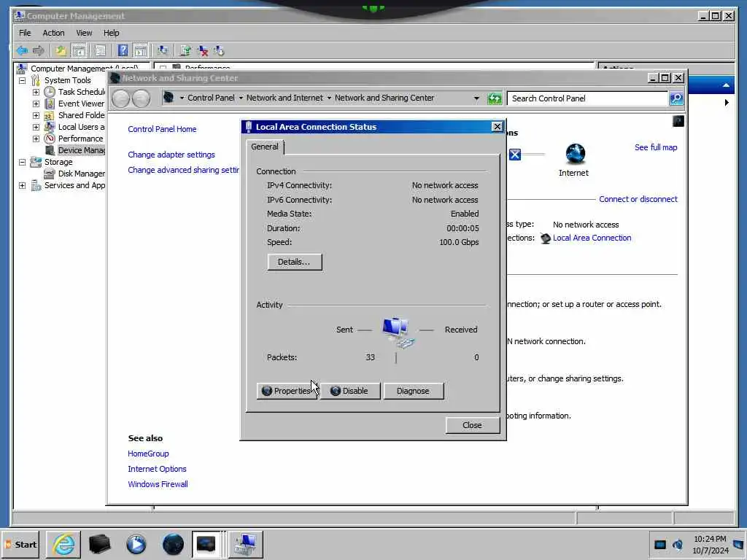This screenshot has width=747, height=560.
Task: Click Disable in connection status dialog
Action: click(350, 391)
